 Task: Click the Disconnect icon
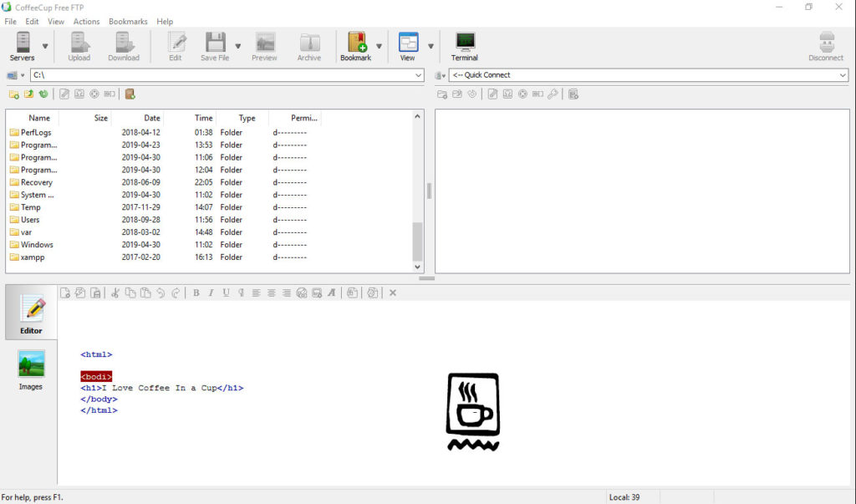pyautogui.click(x=826, y=45)
